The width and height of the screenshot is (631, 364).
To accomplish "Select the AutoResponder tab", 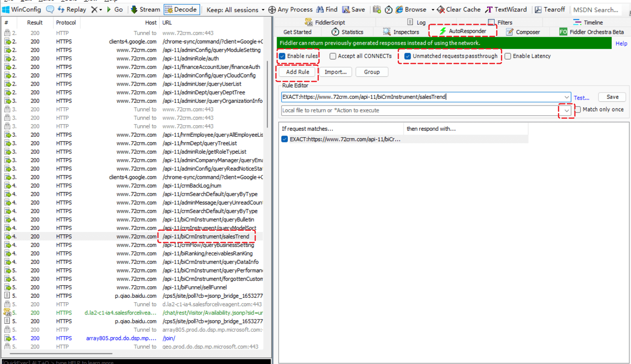I will point(462,31).
